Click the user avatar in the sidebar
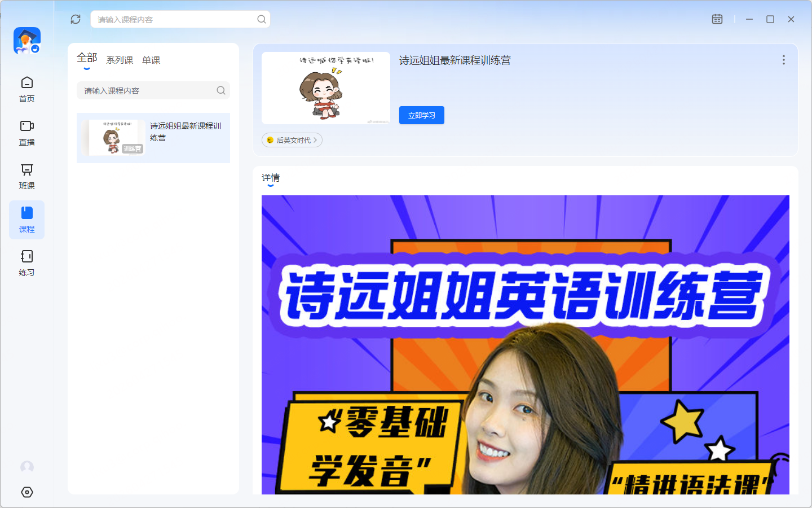The height and width of the screenshot is (508, 812). (x=27, y=467)
